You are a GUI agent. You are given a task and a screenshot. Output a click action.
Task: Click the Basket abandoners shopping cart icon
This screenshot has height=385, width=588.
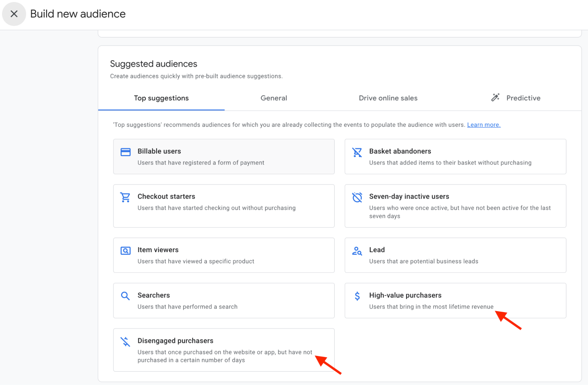pyautogui.click(x=357, y=152)
